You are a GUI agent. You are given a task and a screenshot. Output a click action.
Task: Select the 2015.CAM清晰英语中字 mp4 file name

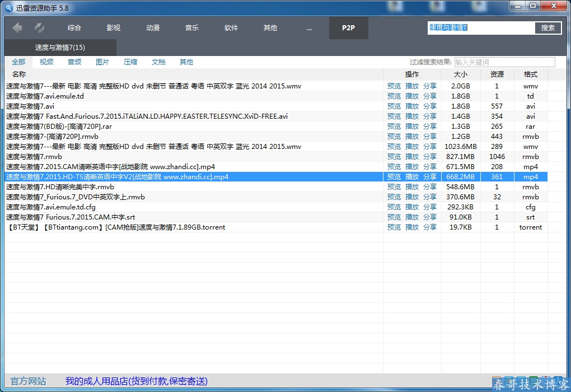pyautogui.click(x=110, y=167)
